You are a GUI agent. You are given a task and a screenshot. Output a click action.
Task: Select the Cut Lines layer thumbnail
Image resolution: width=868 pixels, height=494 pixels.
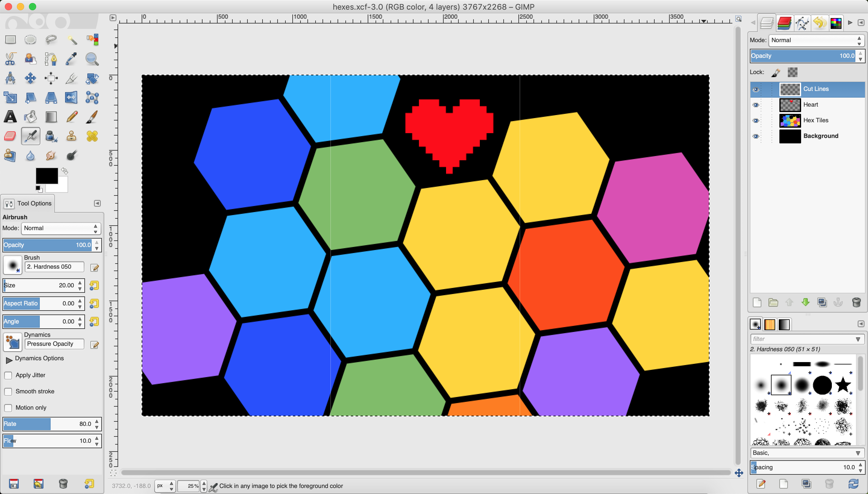[790, 89]
